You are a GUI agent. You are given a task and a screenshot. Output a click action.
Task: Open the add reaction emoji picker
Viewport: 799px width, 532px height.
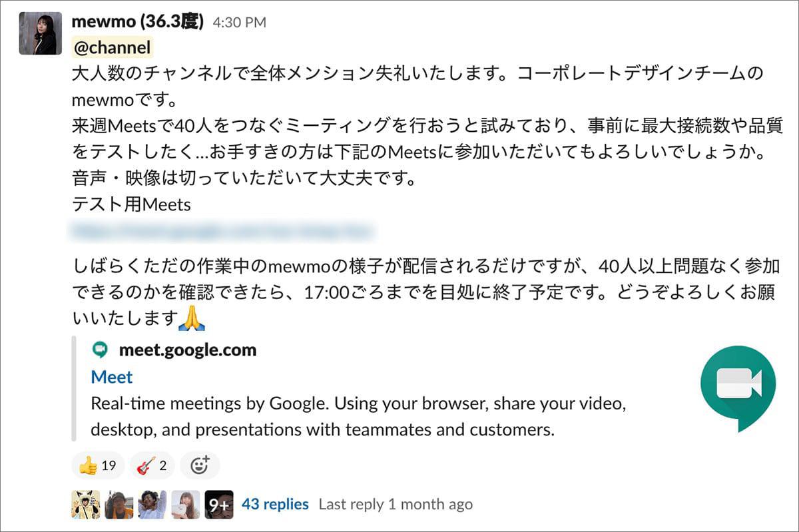pos(199,465)
